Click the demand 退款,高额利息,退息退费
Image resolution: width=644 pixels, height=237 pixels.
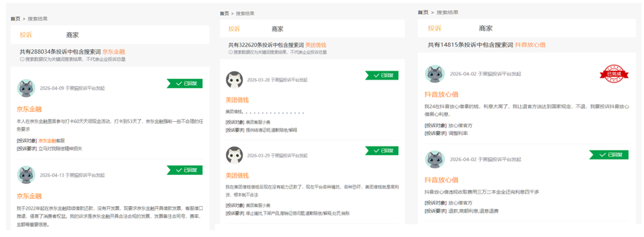tap(473, 211)
